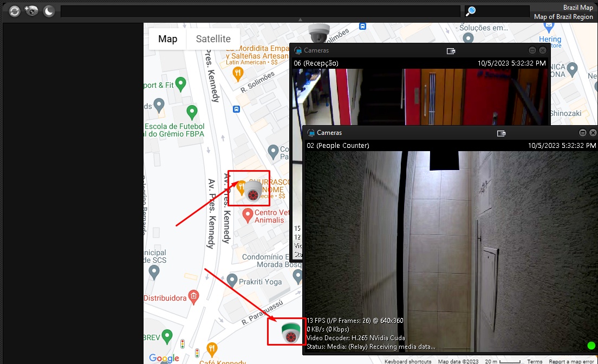Image resolution: width=598 pixels, height=364 pixels.
Task: Open the red dome camera marker on the map
Action: (253, 191)
